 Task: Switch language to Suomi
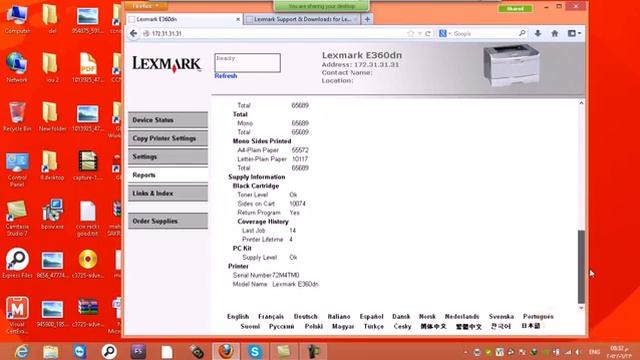pos(250,327)
